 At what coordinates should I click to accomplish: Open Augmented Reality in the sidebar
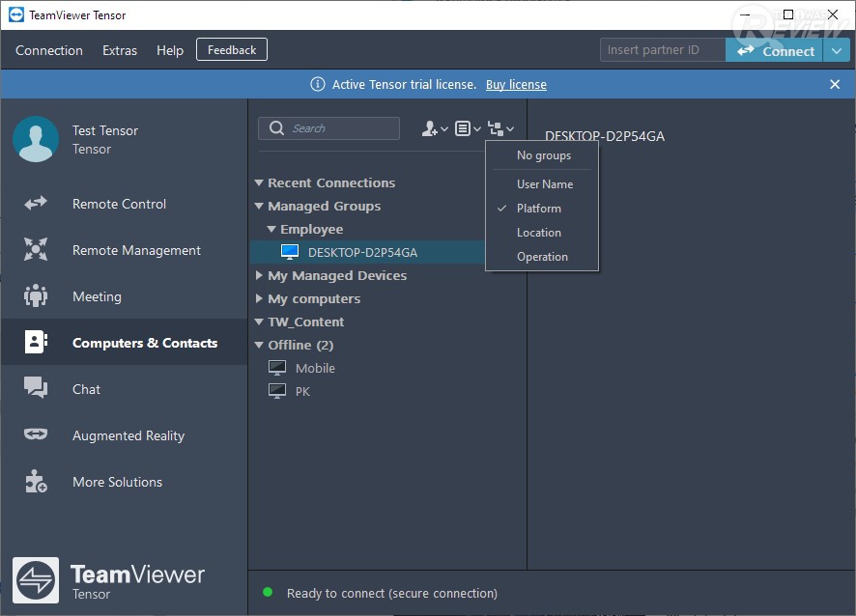(128, 435)
